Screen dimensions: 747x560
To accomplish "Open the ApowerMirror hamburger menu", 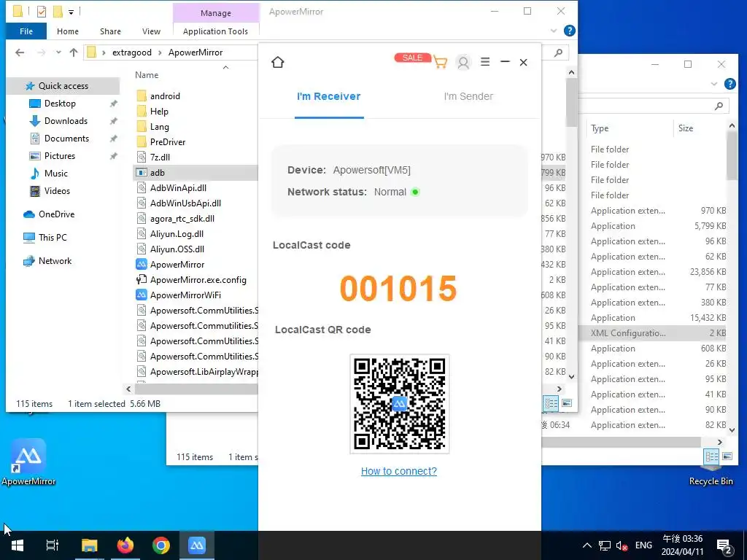I will click(485, 62).
